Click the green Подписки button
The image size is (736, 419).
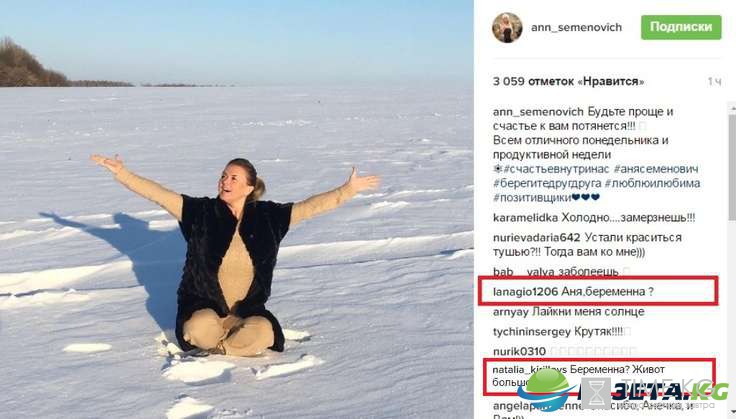coord(681,27)
